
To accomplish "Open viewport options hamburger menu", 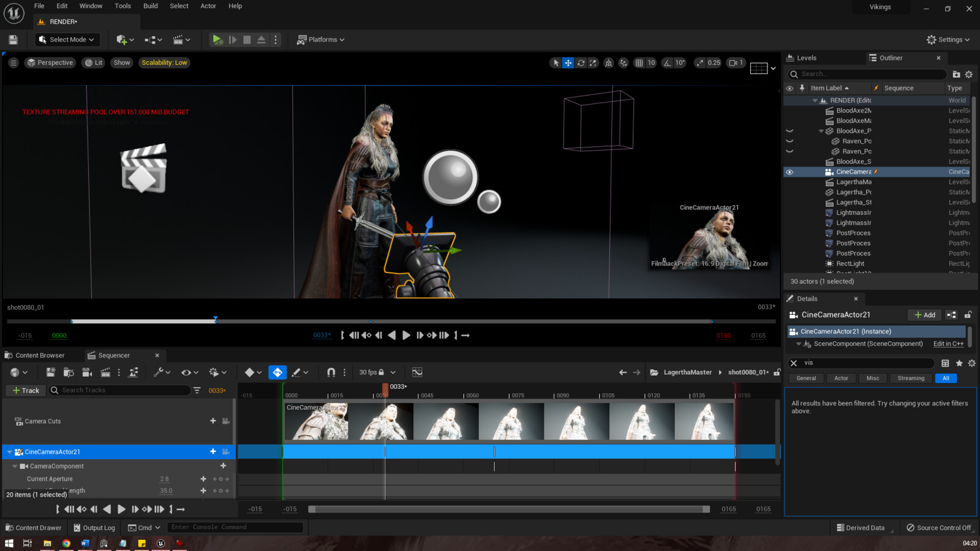I will (x=13, y=62).
